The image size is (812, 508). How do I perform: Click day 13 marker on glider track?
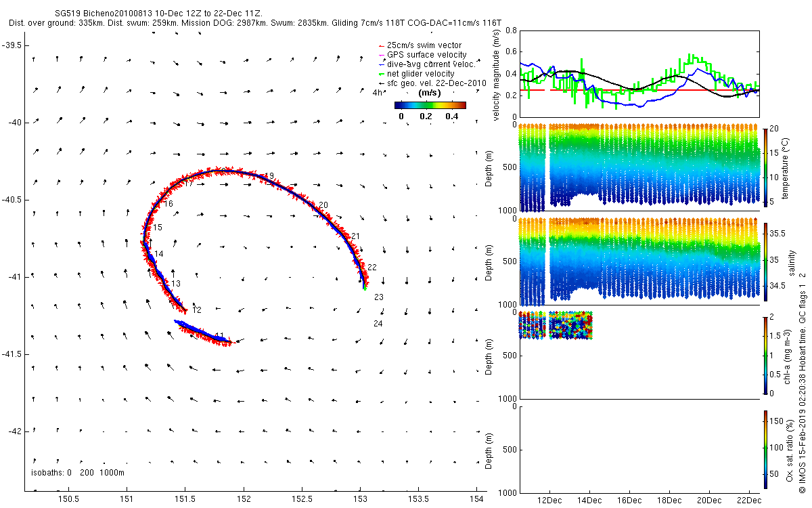(176, 284)
